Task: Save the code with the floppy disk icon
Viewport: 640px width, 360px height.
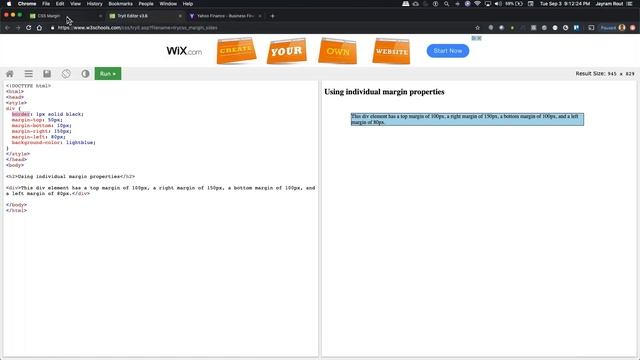Action: (x=47, y=74)
